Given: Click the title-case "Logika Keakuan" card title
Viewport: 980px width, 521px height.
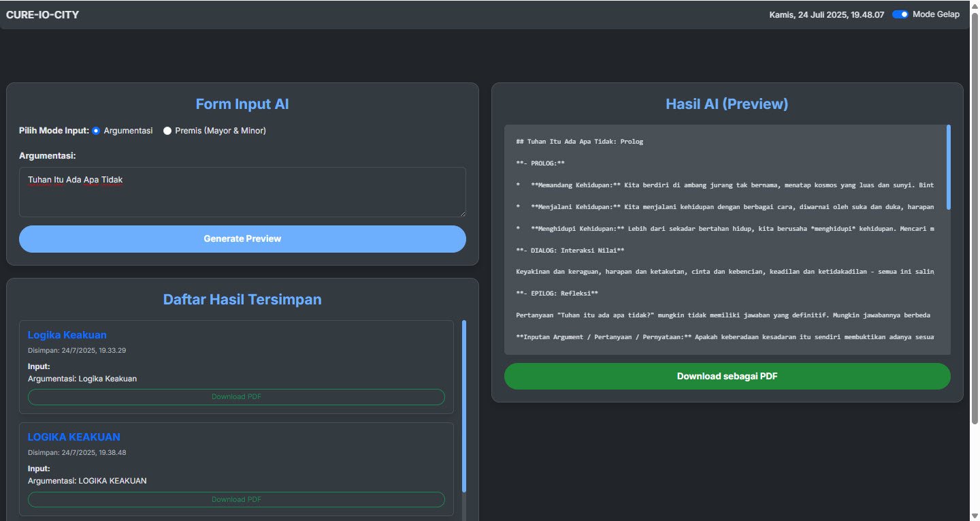Looking at the screenshot, I should coord(67,335).
